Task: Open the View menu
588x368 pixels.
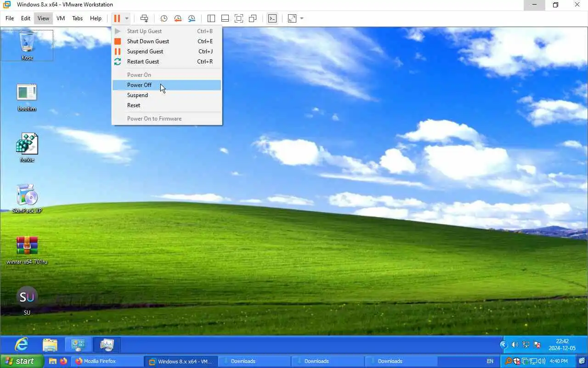Action: (x=43, y=18)
